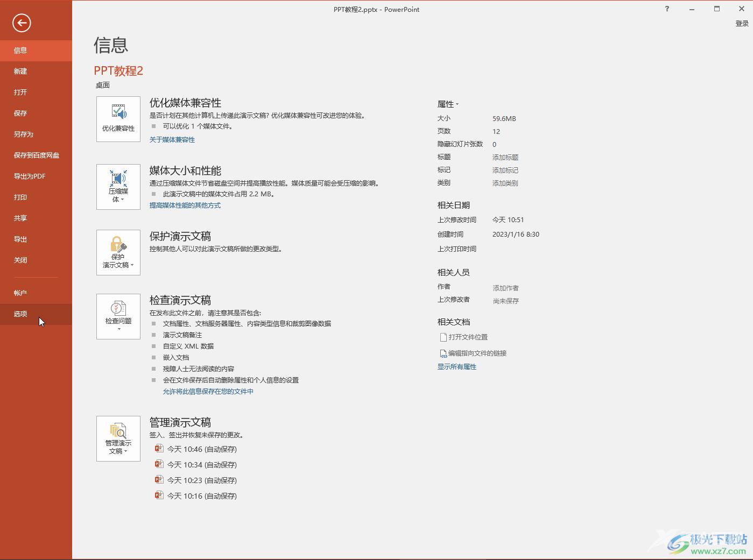
Task: Open the help question mark icon
Action: (x=667, y=9)
